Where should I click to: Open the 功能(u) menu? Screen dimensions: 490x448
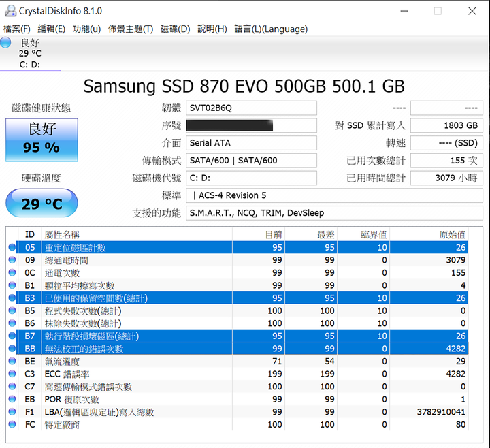click(x=86, y=29)
